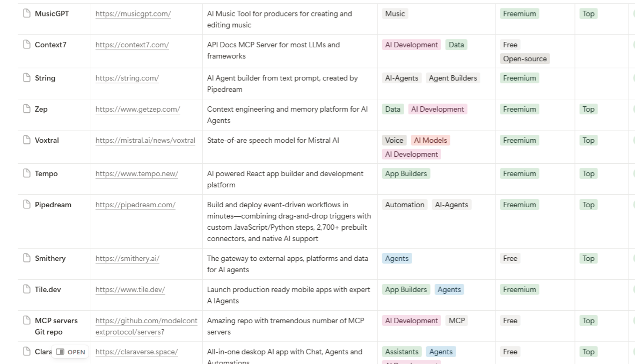Open the Clara page with OPEN button
Screen dimensions: 635x364
coord(71,352)
